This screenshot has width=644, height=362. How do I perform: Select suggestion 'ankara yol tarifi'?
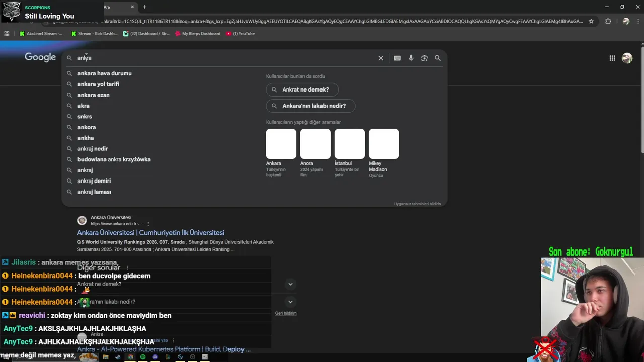click(x=98, y=84)
